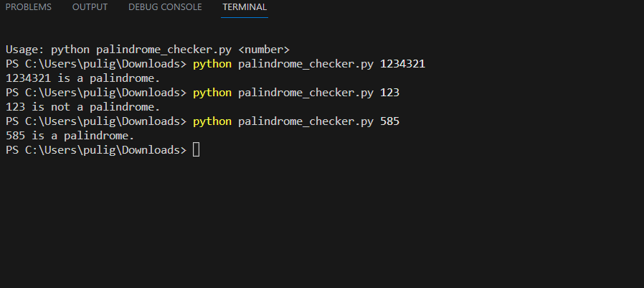Switch to the PROBLEMS tab
The image size is (644, 288).
(x=29, y=7)
